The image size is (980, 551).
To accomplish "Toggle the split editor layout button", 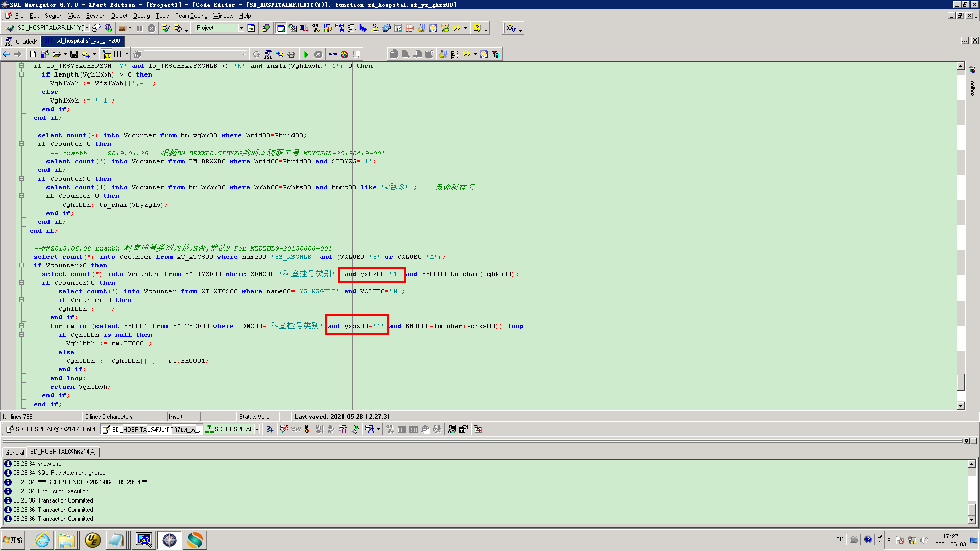I will click(x=118, y=54).
